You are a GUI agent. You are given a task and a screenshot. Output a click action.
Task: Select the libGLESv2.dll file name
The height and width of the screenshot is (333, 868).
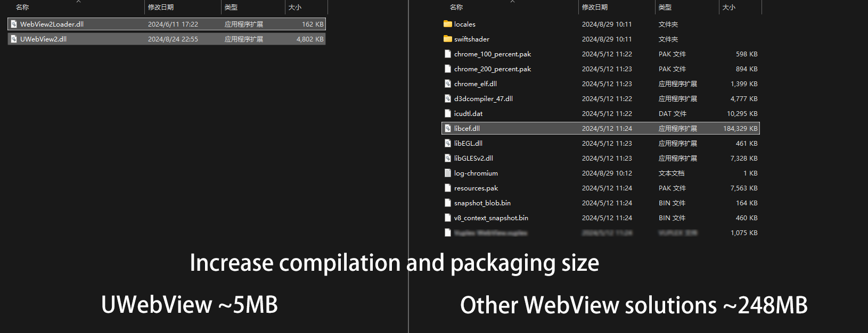point(473,159)
